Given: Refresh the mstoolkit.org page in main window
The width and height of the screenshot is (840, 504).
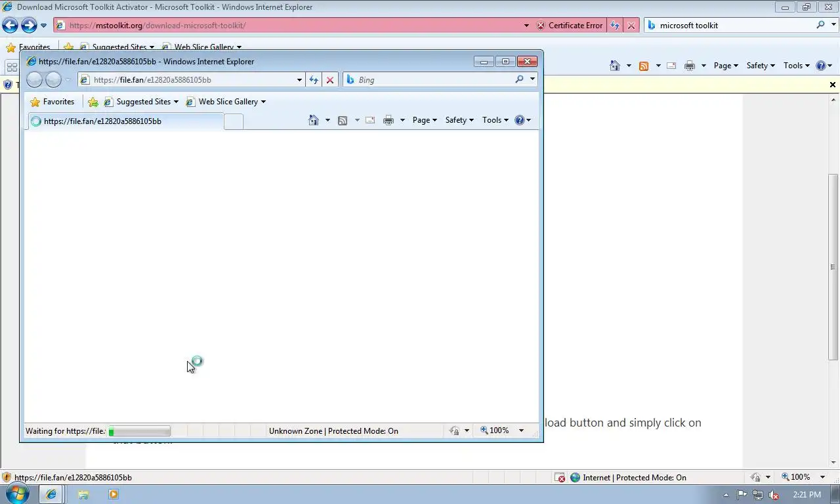Looking at the screenshot, I should (615, 26).
